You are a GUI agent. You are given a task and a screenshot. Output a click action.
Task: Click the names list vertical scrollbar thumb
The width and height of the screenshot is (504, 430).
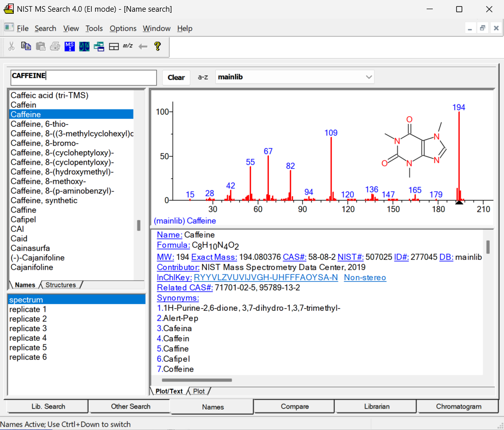click(138, 226)
